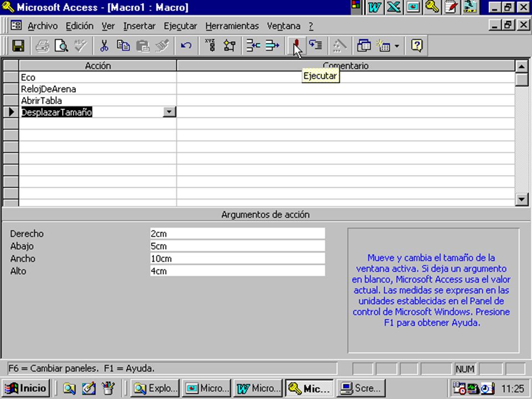Select the RelojDeArena action cell
Screen dimensions: 532x399
pos(98,89)
